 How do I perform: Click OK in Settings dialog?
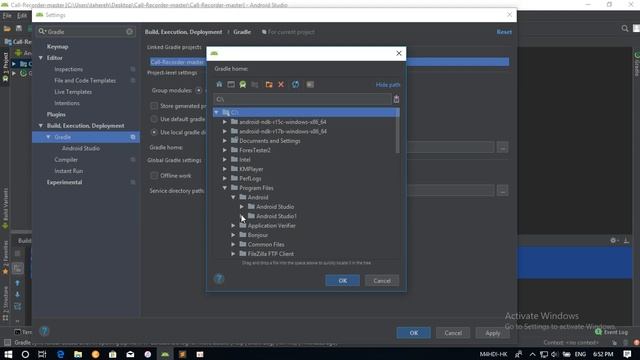pyautogui.click(x=413, y=333)
